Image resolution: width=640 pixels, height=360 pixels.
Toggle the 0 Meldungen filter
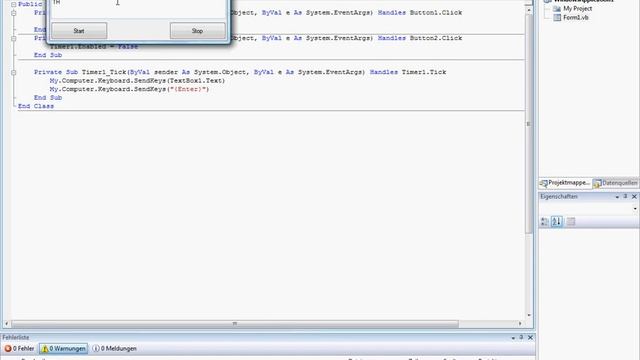114,349
